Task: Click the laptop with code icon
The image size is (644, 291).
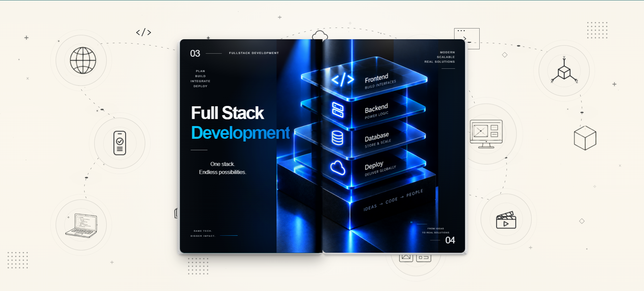Action: (82, 225)
